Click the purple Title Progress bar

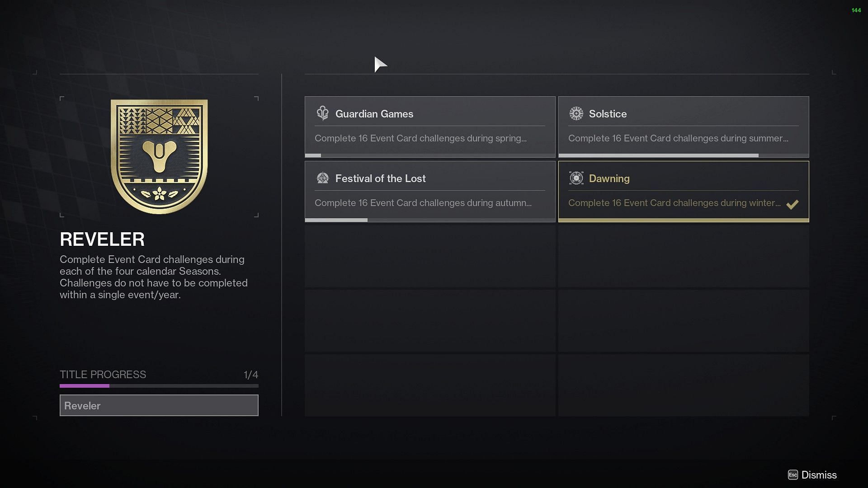(x=159, y=386)
